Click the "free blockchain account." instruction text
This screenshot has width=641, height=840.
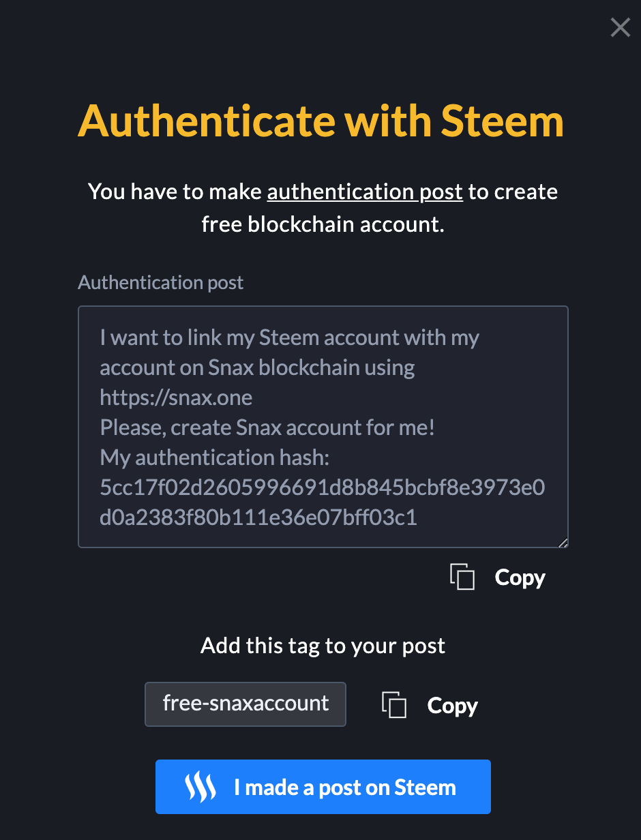pyautogui.click(x=323, y=224)
